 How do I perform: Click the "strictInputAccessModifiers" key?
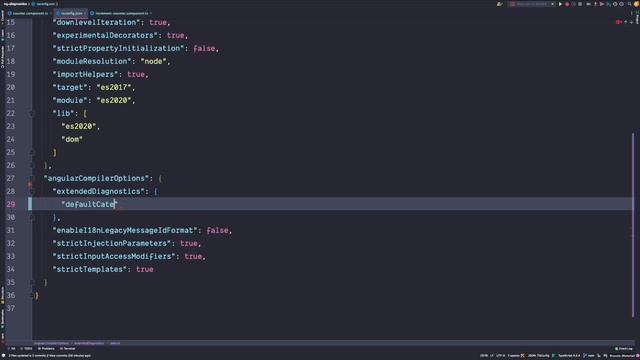[x=114, y=257]
